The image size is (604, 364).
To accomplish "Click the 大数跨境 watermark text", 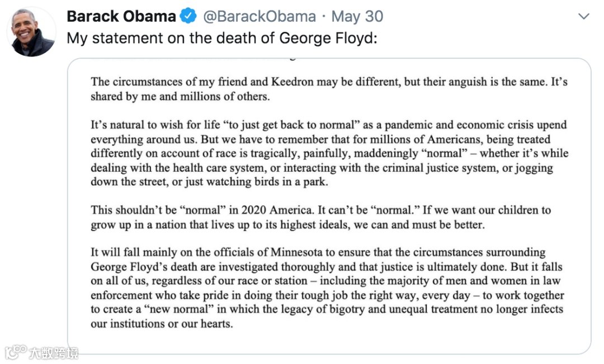I will [54, 353].
